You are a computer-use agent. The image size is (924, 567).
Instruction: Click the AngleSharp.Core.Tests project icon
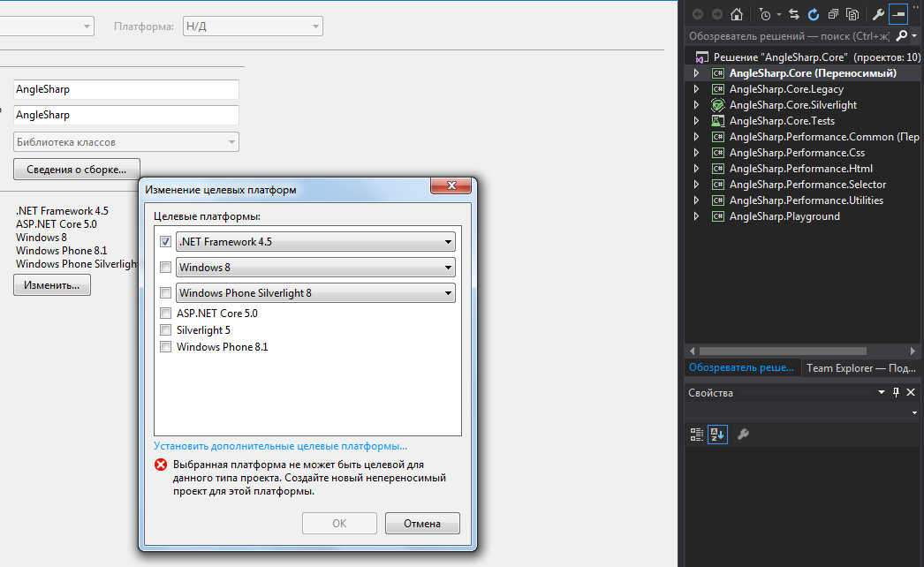[x=717, y=121]
